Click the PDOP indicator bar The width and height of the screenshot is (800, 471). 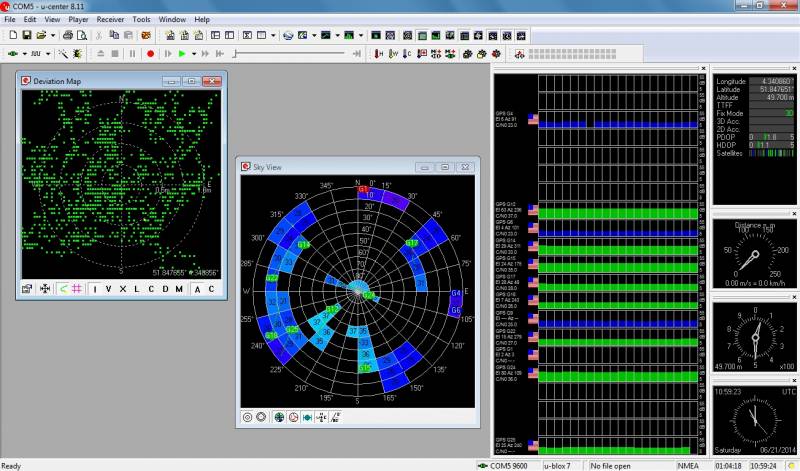tap(771, 137)
